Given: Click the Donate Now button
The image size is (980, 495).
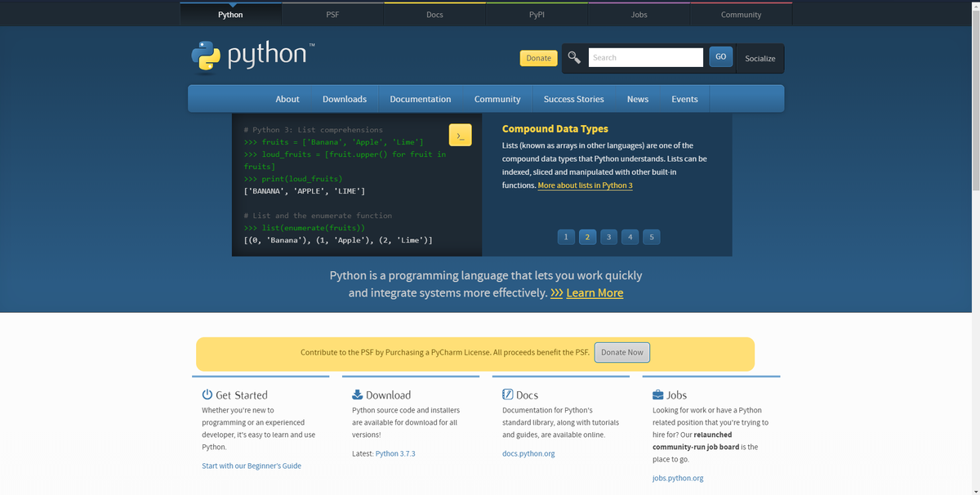Looking at the screenshot, I should (x=622, y=352).
